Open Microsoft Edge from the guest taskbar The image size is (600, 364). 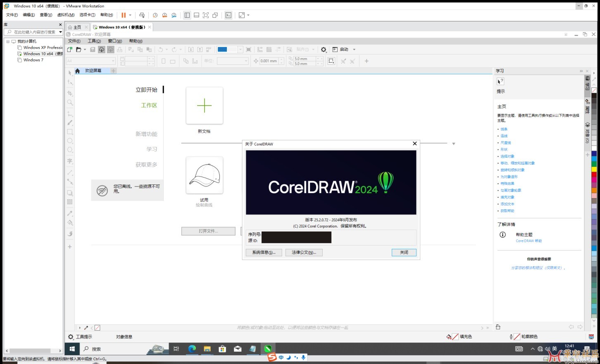tap(192, 349)
